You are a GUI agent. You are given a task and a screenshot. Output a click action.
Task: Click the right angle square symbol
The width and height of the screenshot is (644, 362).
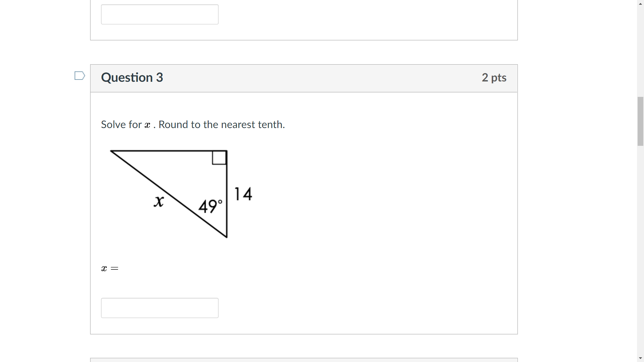coord(219,158)
